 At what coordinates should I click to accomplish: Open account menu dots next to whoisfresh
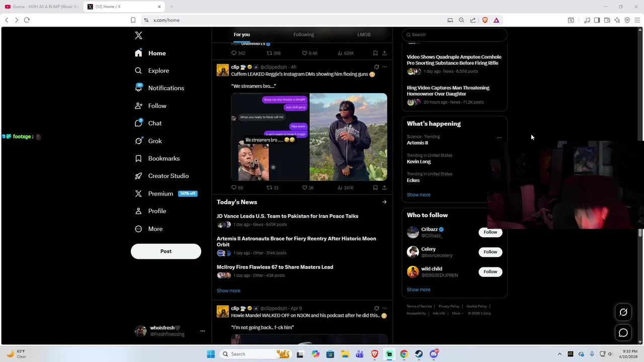[x=203, y=331]
